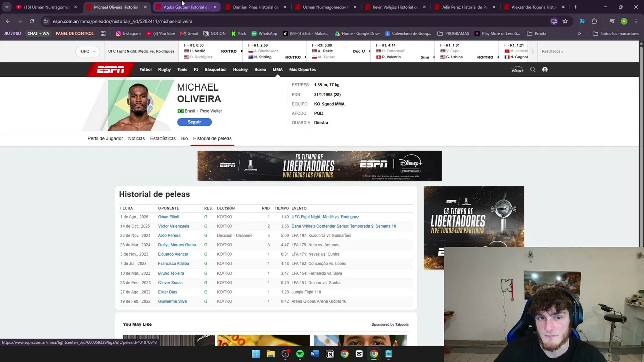Open the ESPN search magnifier icon
Image resolution: width=644 pixels, height=362 pixels.
pos(533,70)
